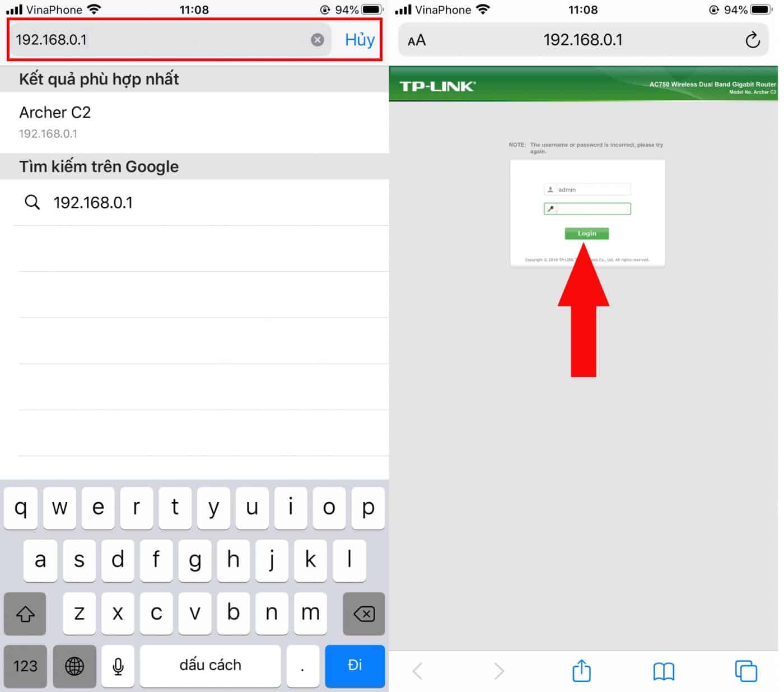This screenshot has width=784, height=692.
Task: Tap the Hủy cancel button
Action: (360, 40)
